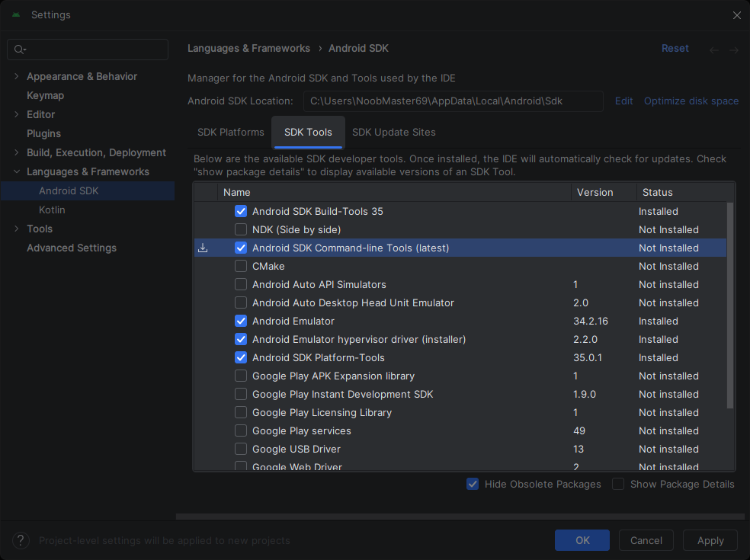Uncheck Android Emulator hypervisor driver

(x=241, y=339)
